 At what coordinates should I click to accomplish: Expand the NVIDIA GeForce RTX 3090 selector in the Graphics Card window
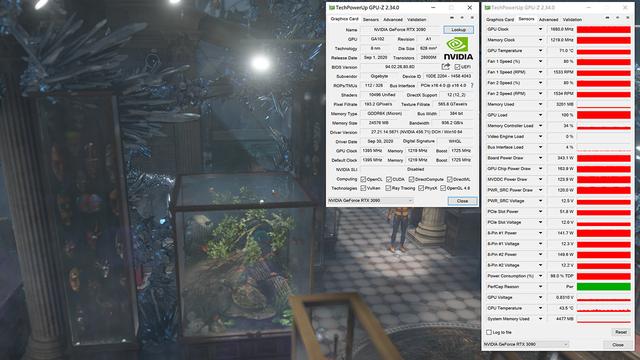(371, 200)
